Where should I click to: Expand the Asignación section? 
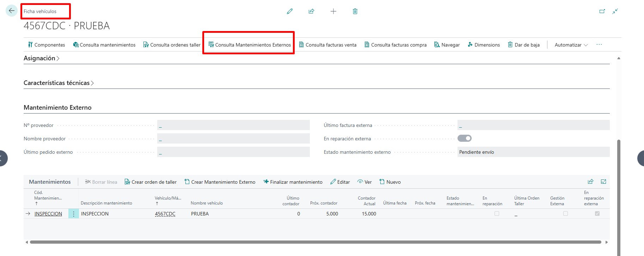42,58
